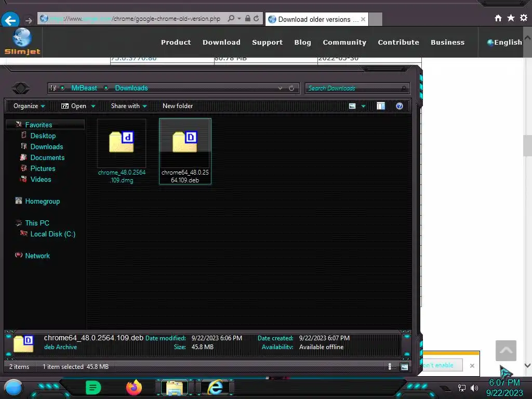Select This PC in the navigation pane
Viewport: 532px width, 399px height.
(x=37, y=223)
